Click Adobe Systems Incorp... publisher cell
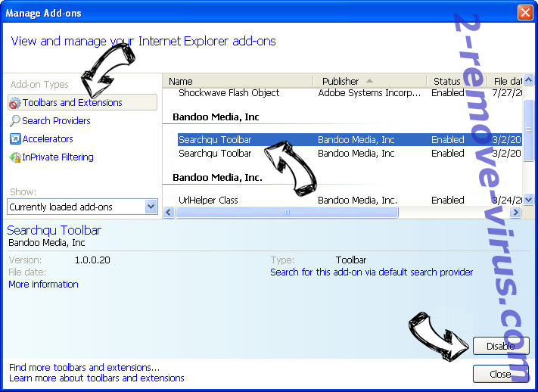The height and width of the screenshot is (392, 538). [x=369, y=92]
